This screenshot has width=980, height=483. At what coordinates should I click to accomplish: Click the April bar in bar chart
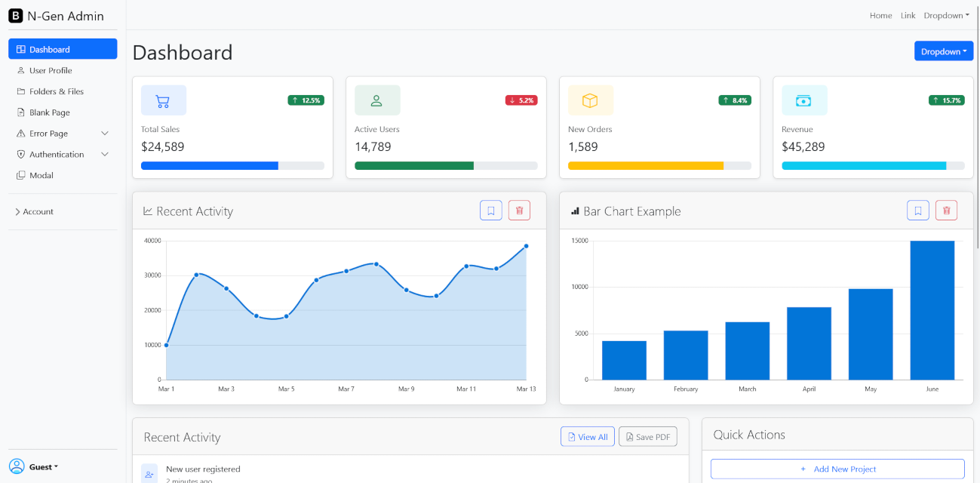[x=809, y=343]
